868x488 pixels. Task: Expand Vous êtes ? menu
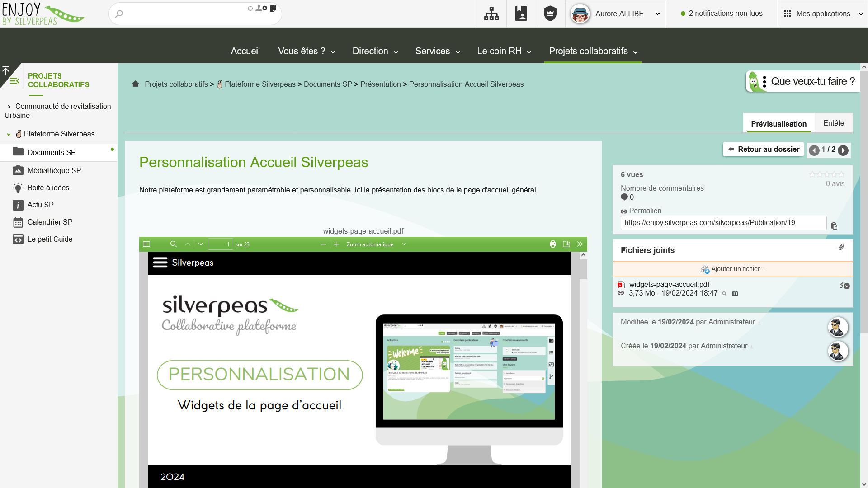click(x=307, y=51)
